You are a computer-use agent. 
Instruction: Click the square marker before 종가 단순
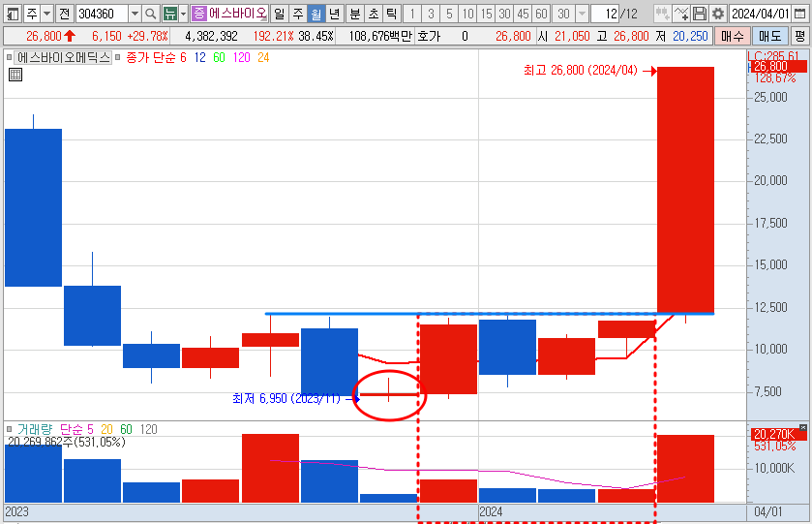tap(117, 57)
